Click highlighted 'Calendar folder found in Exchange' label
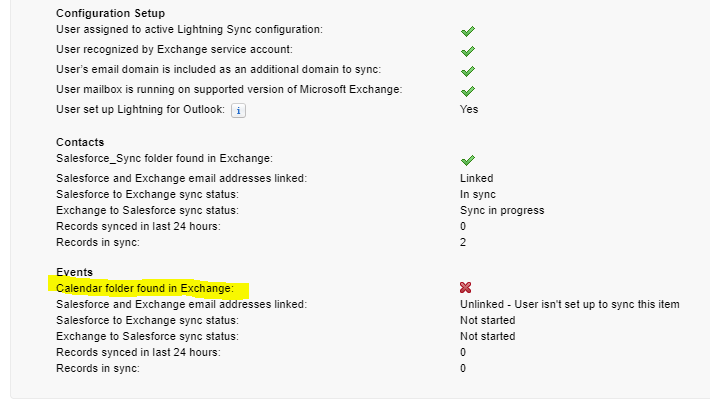710x403 pixels. click(145, 288)
